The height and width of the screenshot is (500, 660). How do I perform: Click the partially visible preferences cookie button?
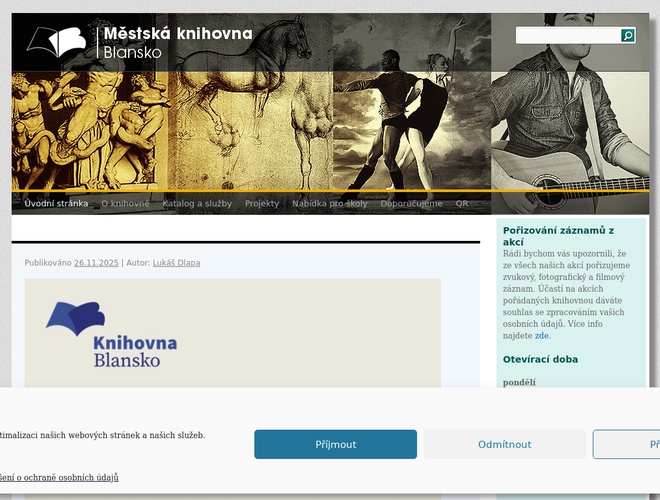626,444
